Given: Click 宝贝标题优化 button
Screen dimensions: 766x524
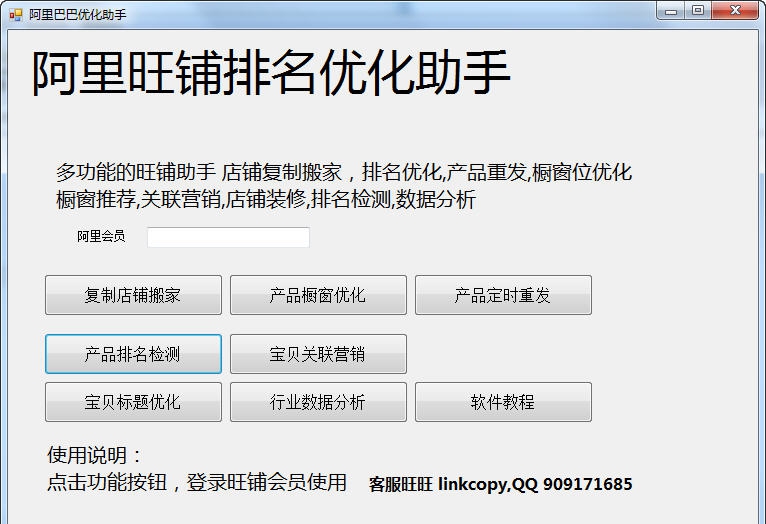Looking at the screenshot, I should point(133,402).
